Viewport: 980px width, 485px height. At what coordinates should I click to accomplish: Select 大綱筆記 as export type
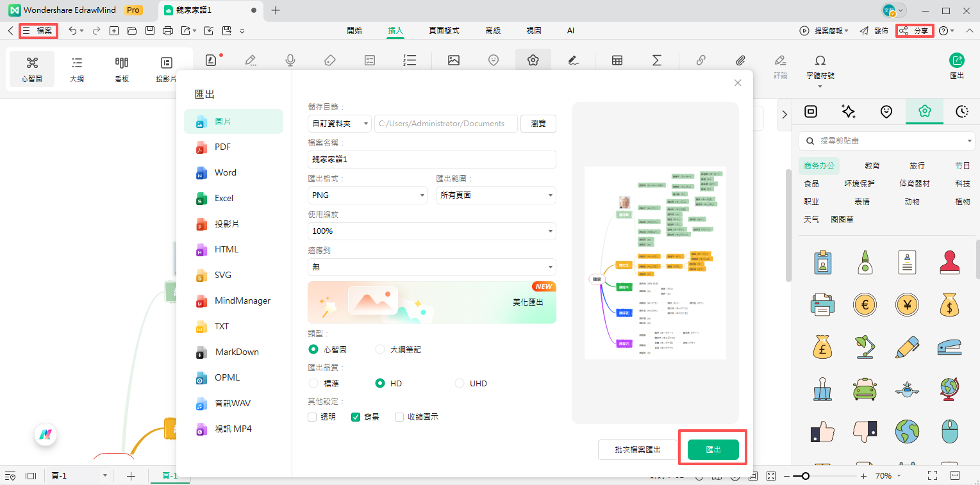pyautogui.click(x=379, y=349)
